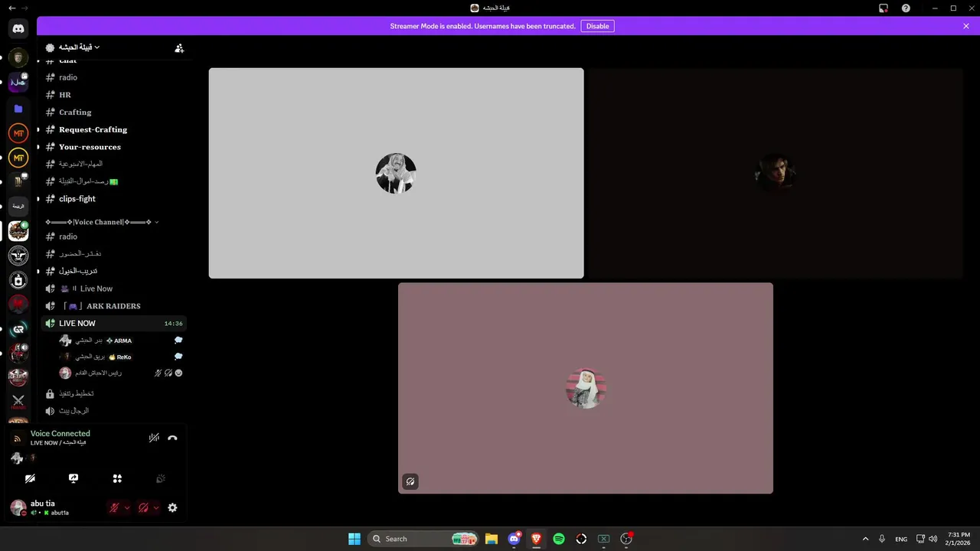
Task: Open activities launcher icon in voice panel
Action: (x=117, y=478)
